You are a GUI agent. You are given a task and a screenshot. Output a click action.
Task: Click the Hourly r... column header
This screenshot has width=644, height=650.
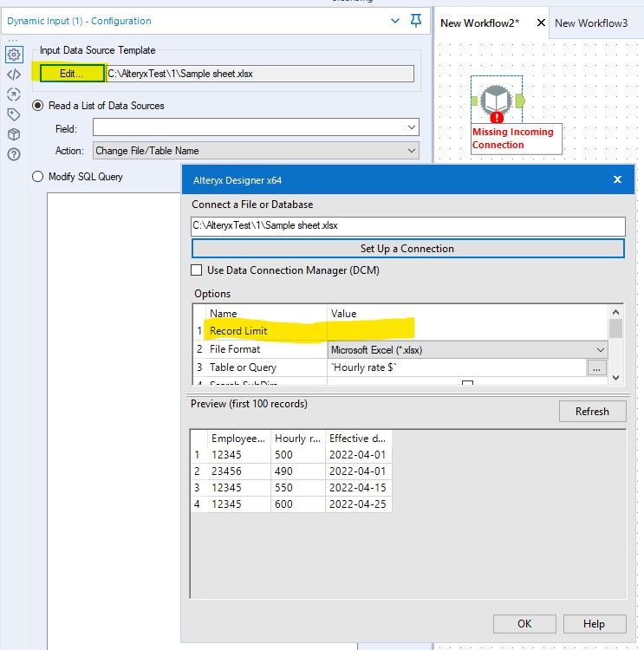tap(298, 439)
